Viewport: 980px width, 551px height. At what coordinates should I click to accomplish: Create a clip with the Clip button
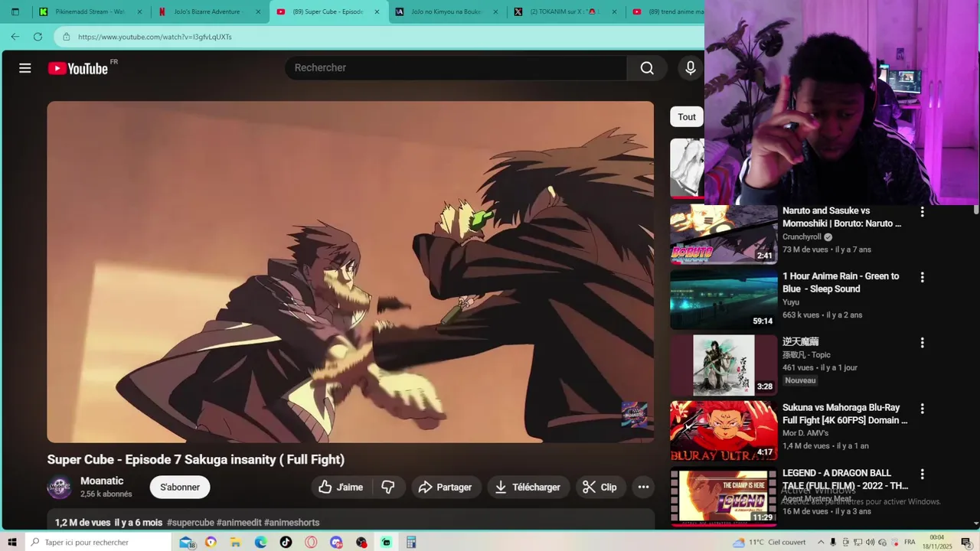pos(599,487)
